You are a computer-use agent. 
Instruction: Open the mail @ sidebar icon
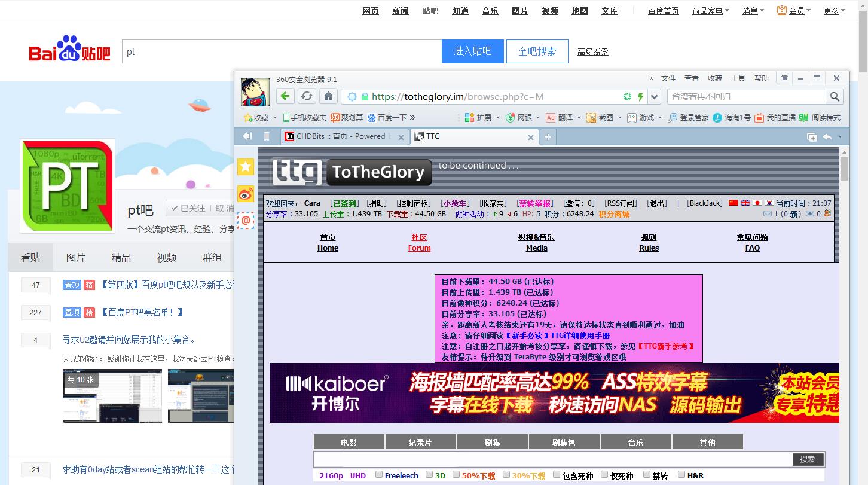(246, 221)
